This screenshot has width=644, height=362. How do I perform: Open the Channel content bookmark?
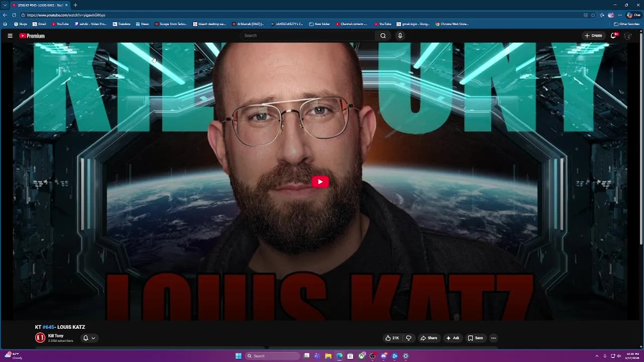point(352,24)
